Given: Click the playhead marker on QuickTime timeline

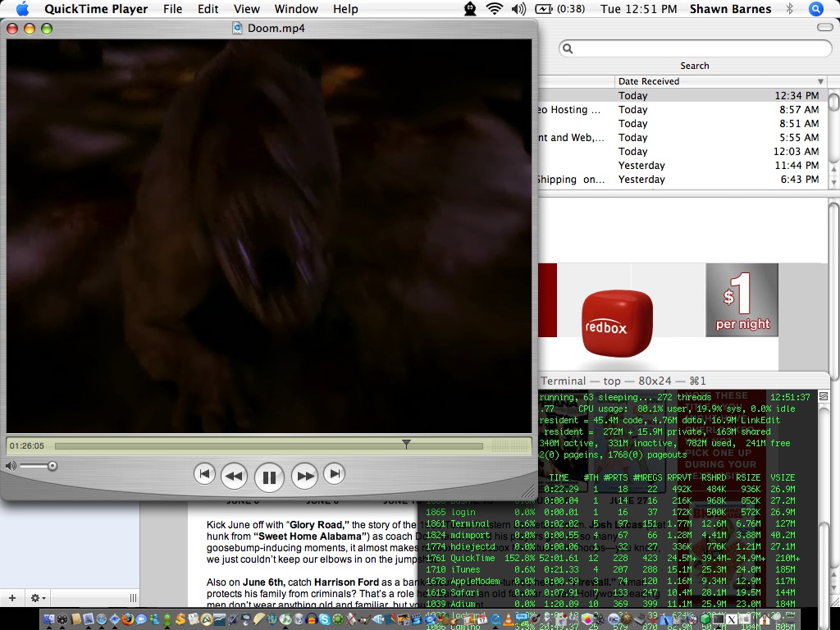Looking at the screenshot, I should coord(407,444).
